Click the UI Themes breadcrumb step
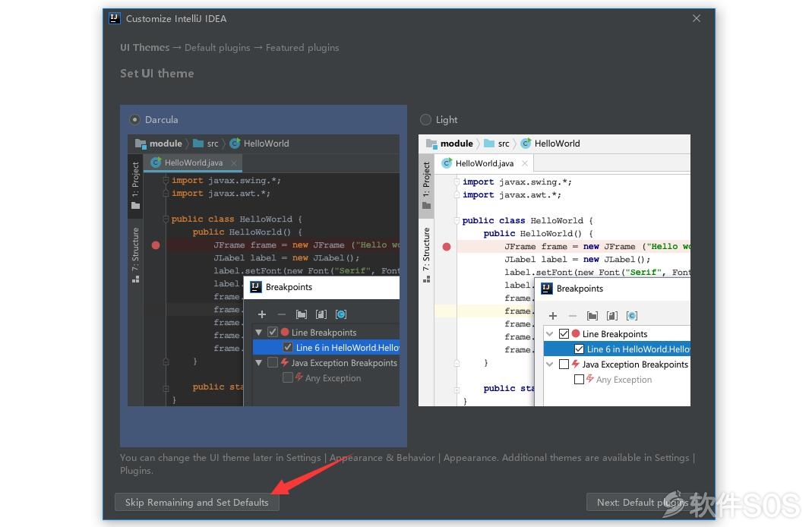Image resolution: width=812 pixels, height=527 pixels. click(x=145, y=48)
